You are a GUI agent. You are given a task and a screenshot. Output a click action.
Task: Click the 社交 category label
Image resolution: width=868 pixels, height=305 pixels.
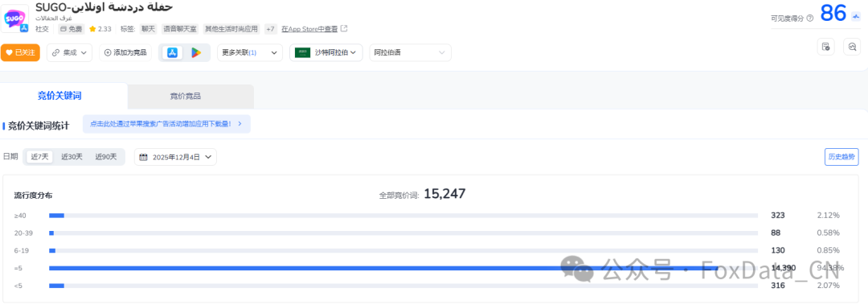pos(42,29)
